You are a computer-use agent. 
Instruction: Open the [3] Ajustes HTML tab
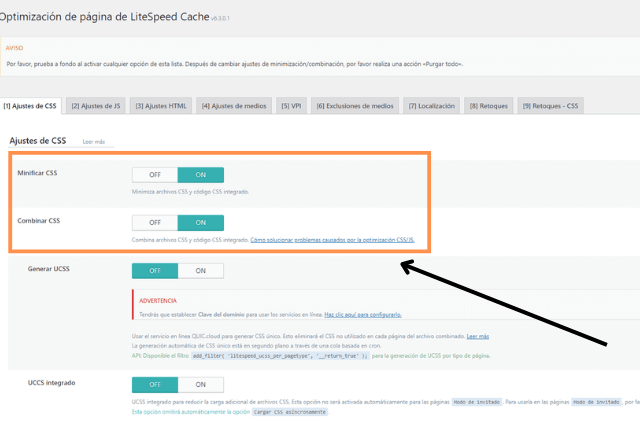click(x=161, y=106)
